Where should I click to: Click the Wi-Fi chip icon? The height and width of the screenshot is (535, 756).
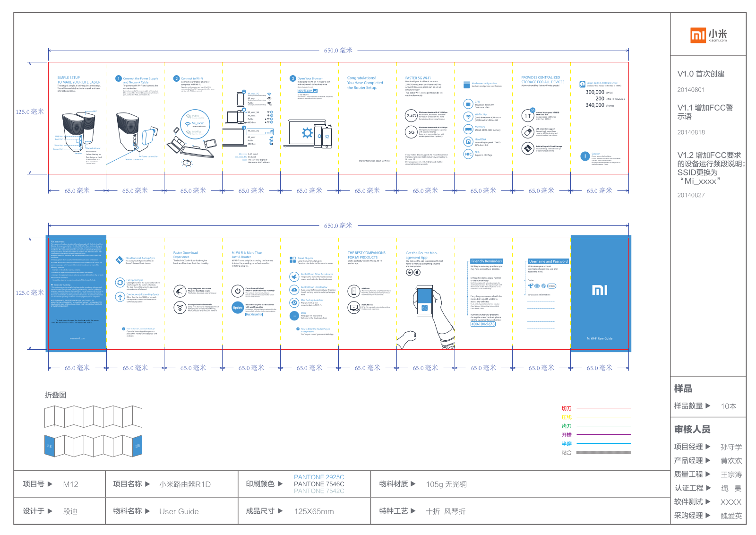468,116
